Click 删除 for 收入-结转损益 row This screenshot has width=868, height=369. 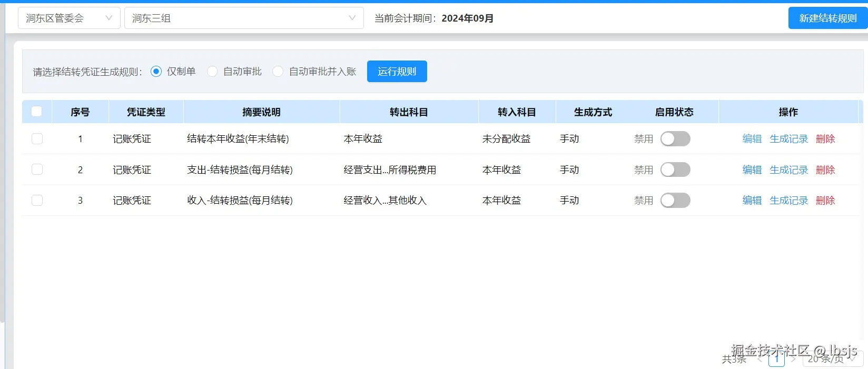point(825,201)
